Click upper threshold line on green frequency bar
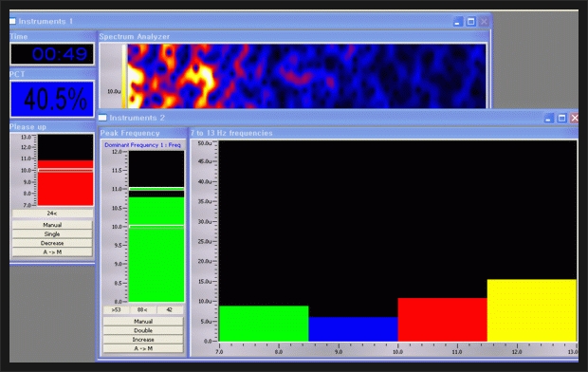The width and height of the screenshot is (588, 372). (x=156, y=189)
